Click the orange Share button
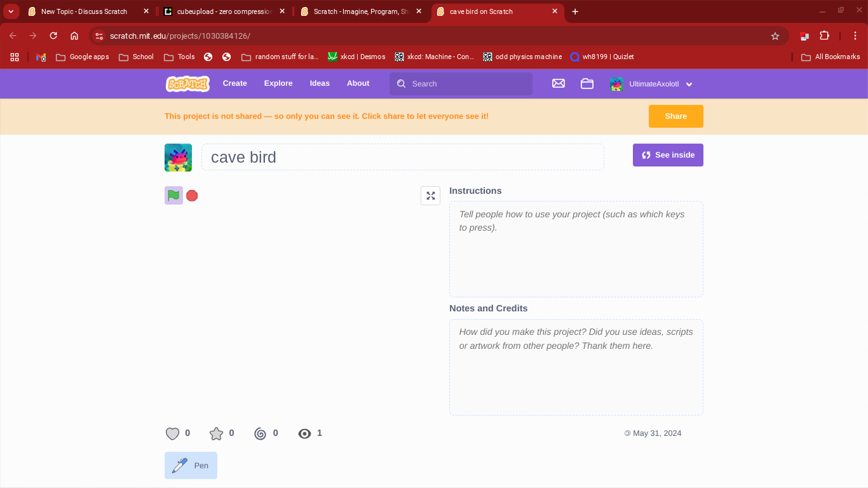Viewport: 868px width, 488px height. (675, 116)
